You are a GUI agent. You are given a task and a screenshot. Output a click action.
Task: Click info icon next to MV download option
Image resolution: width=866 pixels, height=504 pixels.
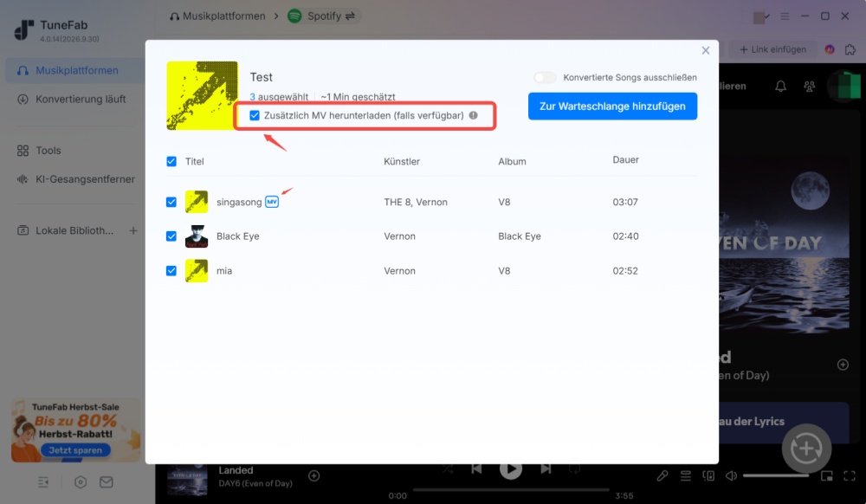[474, 115]
